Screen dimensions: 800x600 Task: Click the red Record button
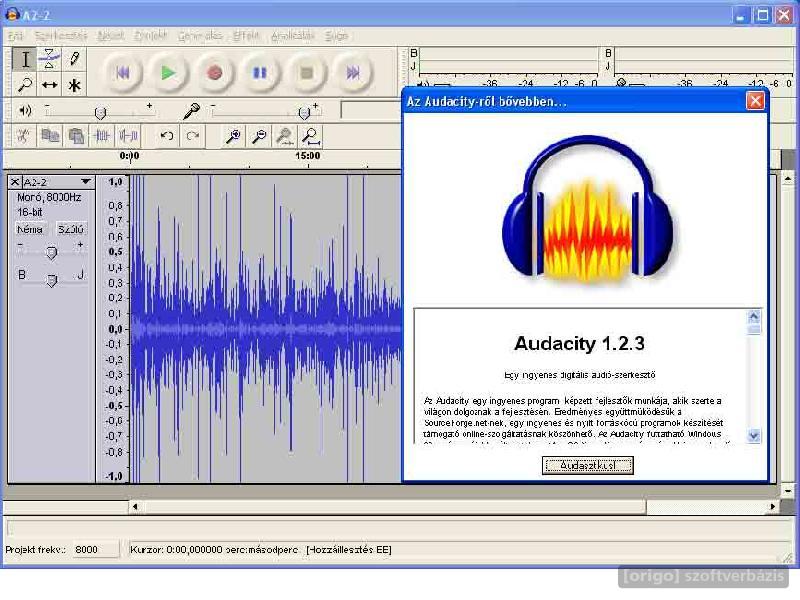214,73
